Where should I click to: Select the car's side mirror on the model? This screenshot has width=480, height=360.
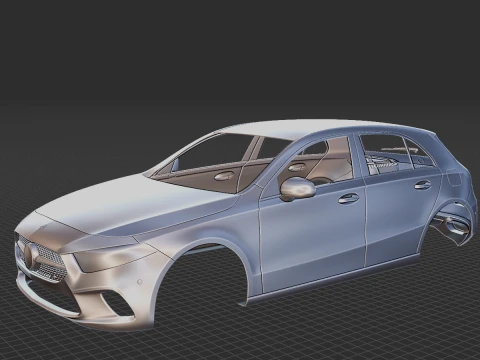point(298,189)
